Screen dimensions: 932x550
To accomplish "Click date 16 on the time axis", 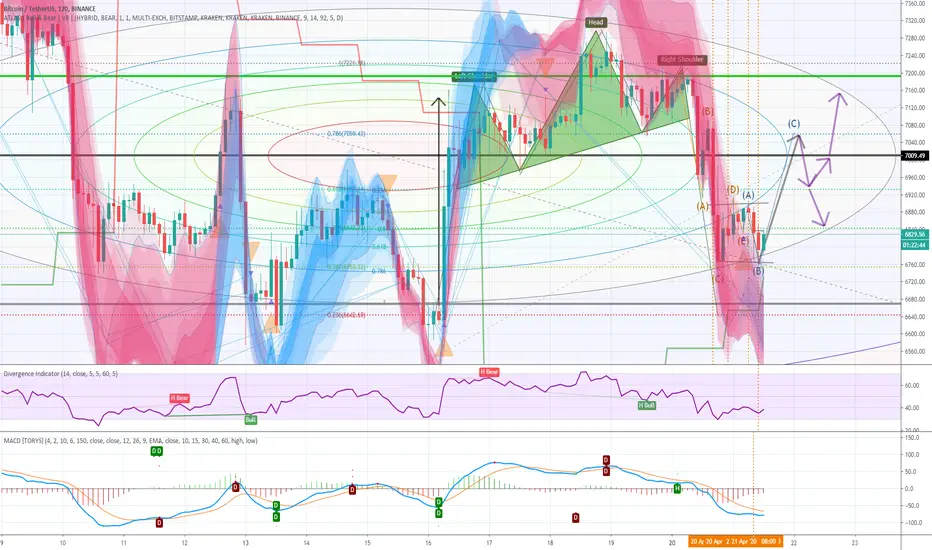I will (x=428, y=542).
